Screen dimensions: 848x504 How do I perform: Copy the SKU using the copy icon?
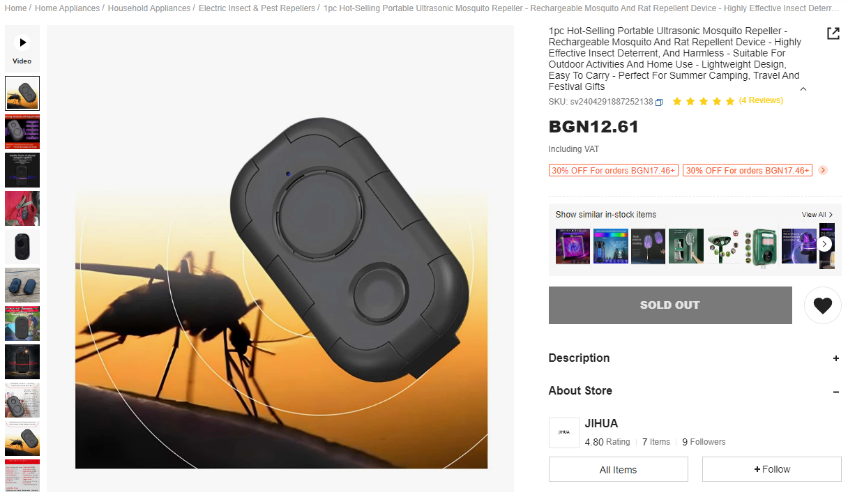[x=659, y=102]
